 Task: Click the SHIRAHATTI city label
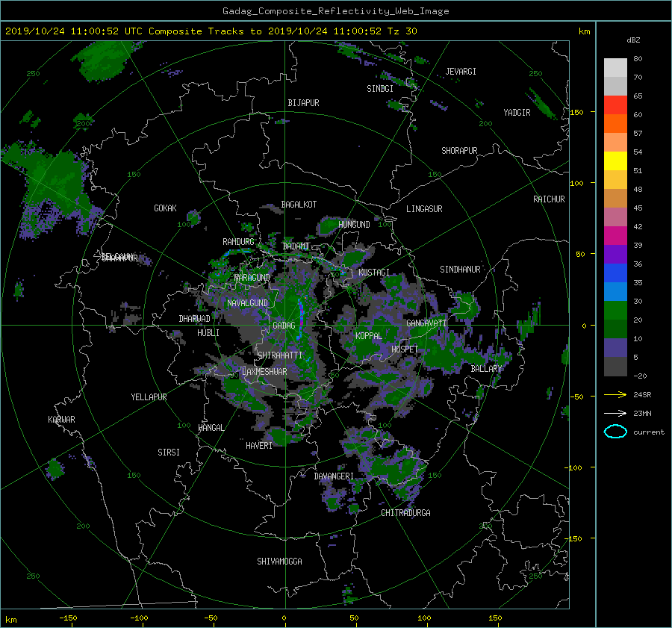tap(280, 355)
